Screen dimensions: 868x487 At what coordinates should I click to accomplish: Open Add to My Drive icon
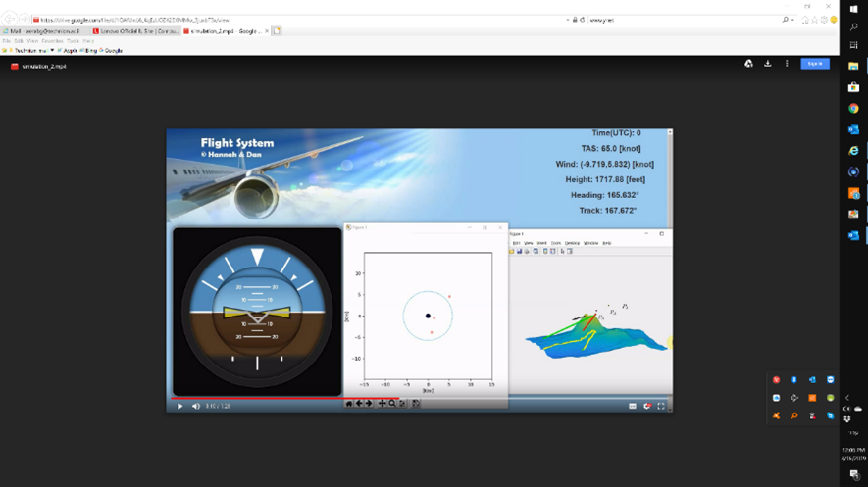click(748, 64)
